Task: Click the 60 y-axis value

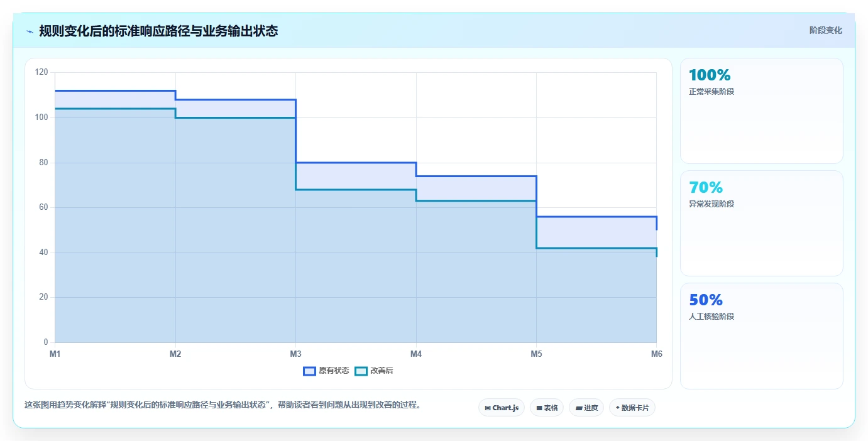Action: click(43, 207)
